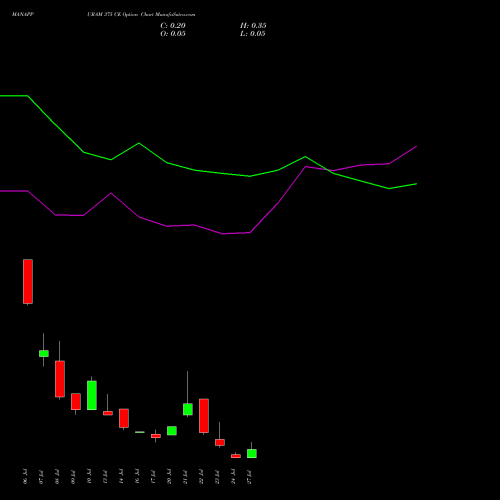This screenshot has width=500, height=500.
Task: Select the '20 Jul' date label
Action: 169,476
